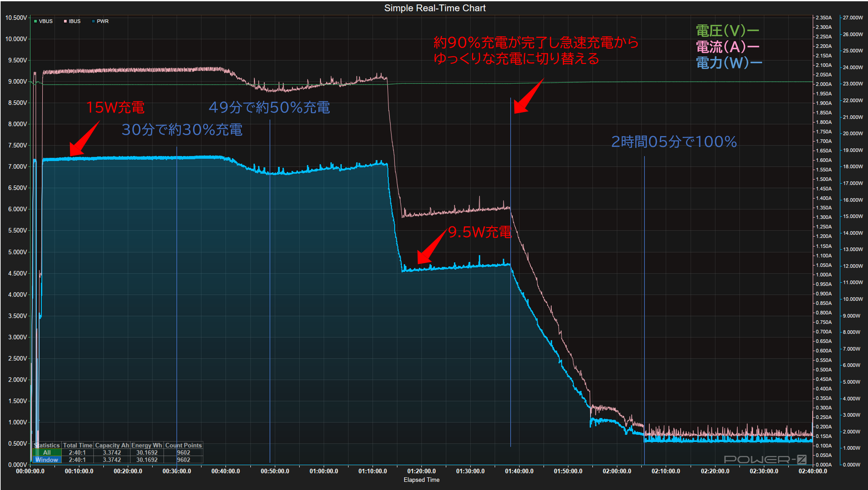
Task: Click the '49分で約50%充電' annotation text
Action: (269, 107)
